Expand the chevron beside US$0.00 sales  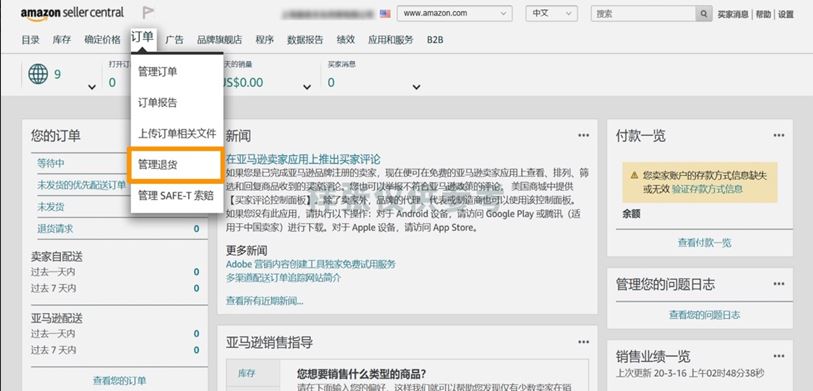[x=307, y=87]
